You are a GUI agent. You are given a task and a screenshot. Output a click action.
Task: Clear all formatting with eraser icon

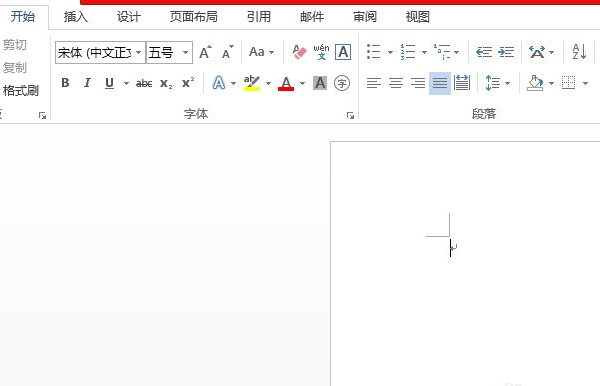299,52
